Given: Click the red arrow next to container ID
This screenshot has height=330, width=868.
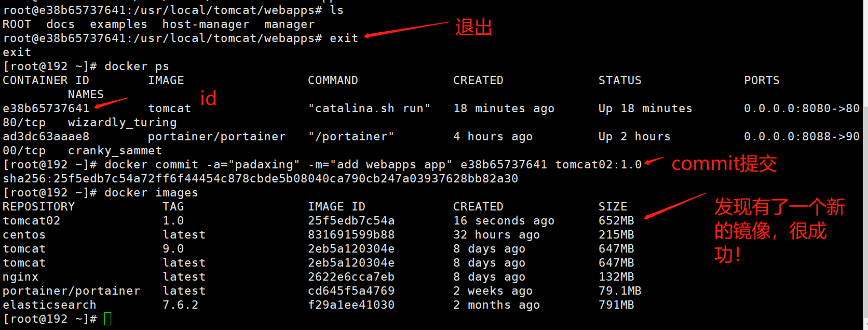Looking at the screenshot, I should 111,103.
